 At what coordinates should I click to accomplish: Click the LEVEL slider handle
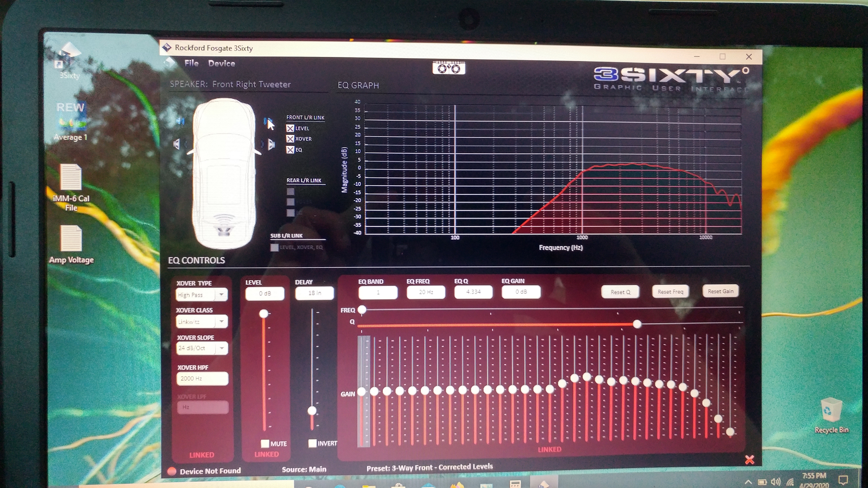coord(264,314)
